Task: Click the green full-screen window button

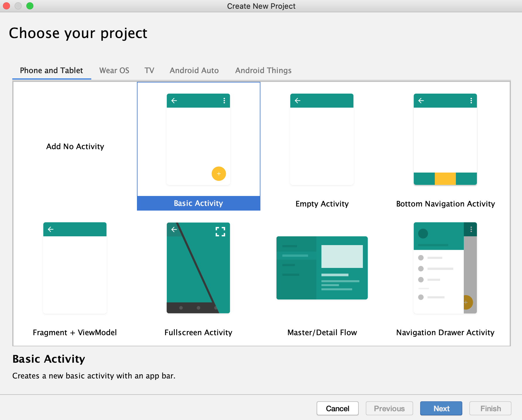Action: click(30, 6)
